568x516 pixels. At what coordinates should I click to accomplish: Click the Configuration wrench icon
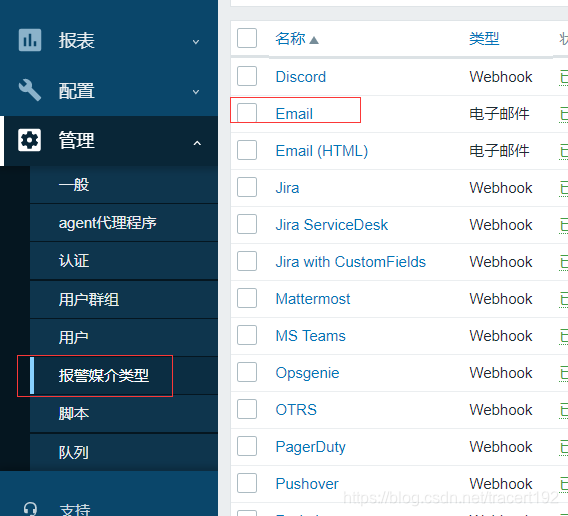30,90
